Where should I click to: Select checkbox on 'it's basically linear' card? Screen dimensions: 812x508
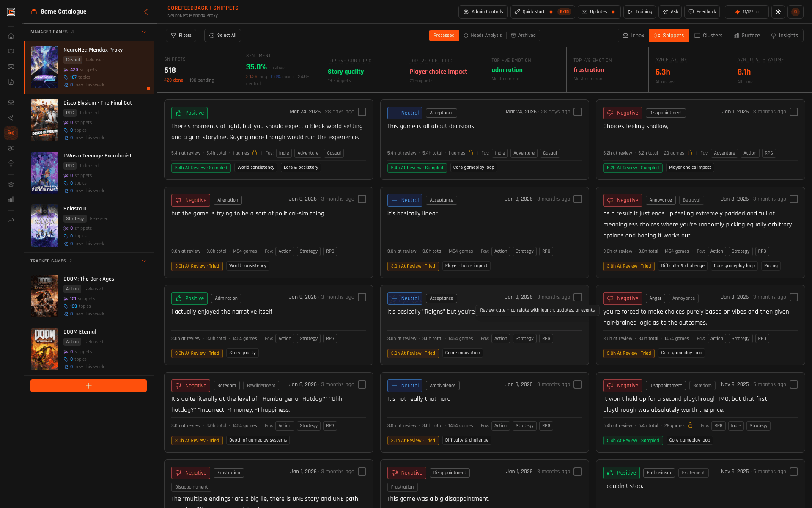click(x=578, y=199)
